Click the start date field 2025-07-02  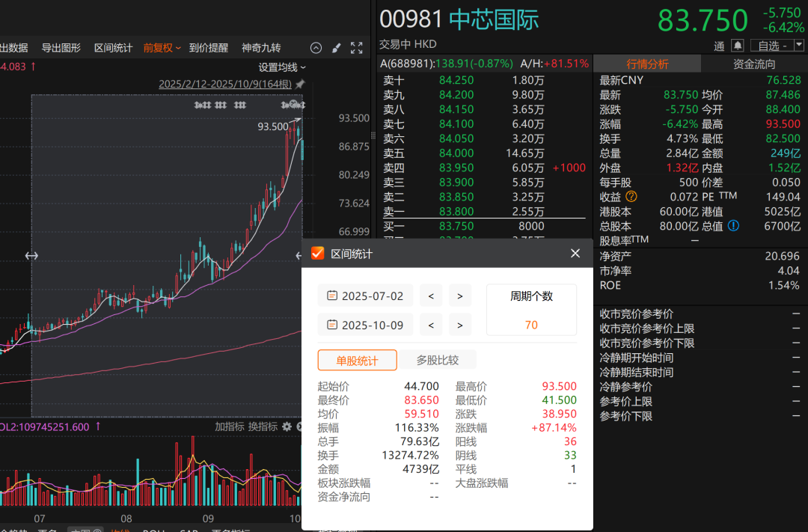coord(365,296)
